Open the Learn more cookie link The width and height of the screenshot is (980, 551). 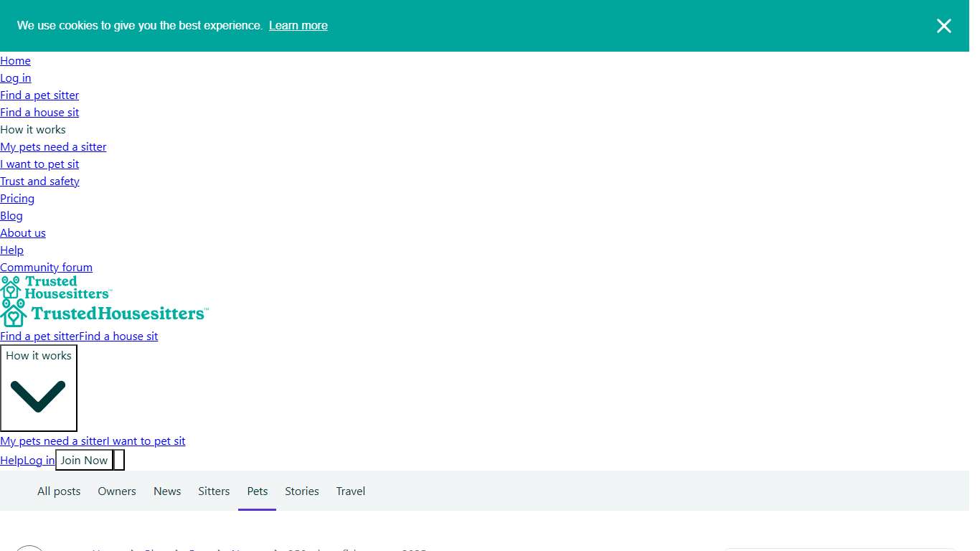[298, 26]
